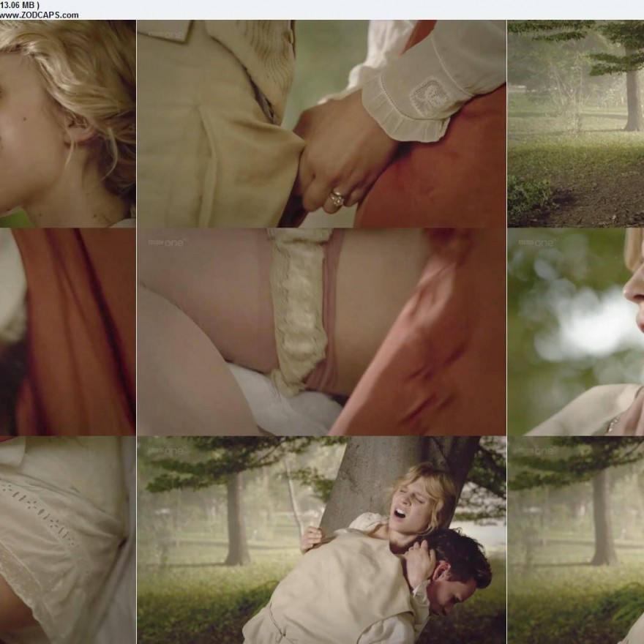The width and height of the screenshot is (644, 644).
Task: Click the 13.06 MB file size text
Action: point(19,4)
